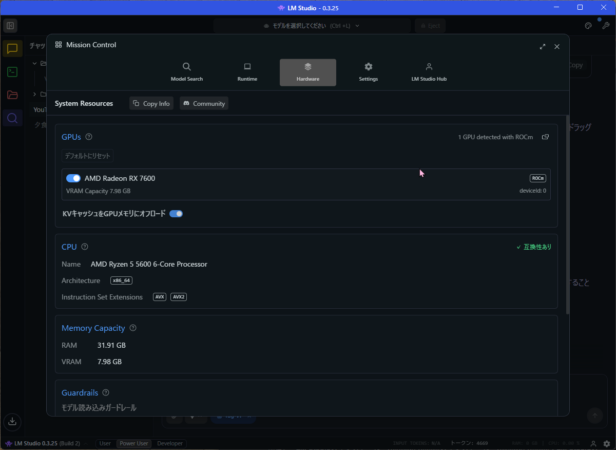The image size is (616, 450).
Task: Select the Hardware tab
Action: pyautogui.click(x=308, y=72)
